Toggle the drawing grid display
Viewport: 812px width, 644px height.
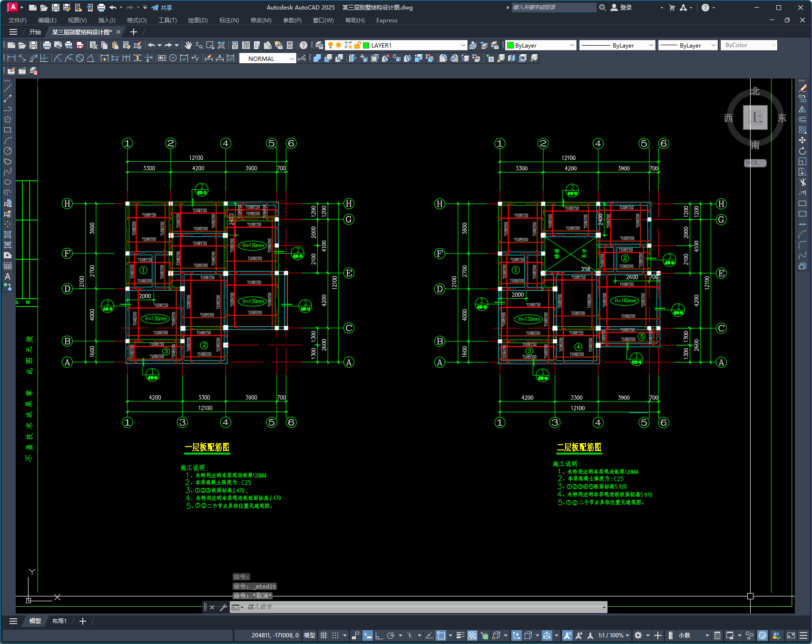click(x=324, y=635)
